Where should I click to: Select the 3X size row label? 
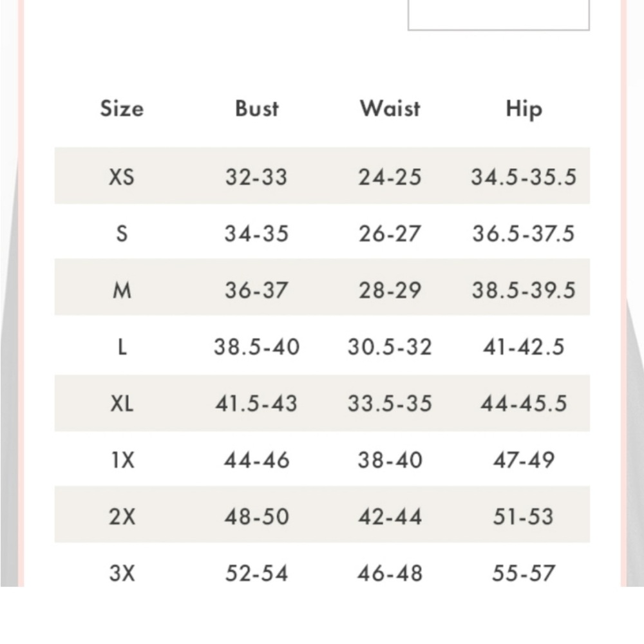tap(122, 573)
